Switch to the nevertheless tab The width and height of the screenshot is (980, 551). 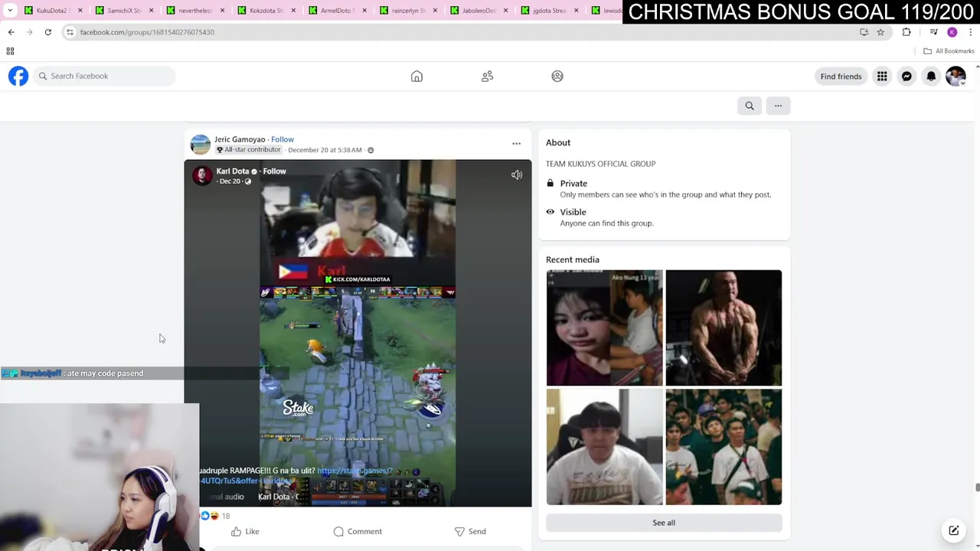pos(194,11)
